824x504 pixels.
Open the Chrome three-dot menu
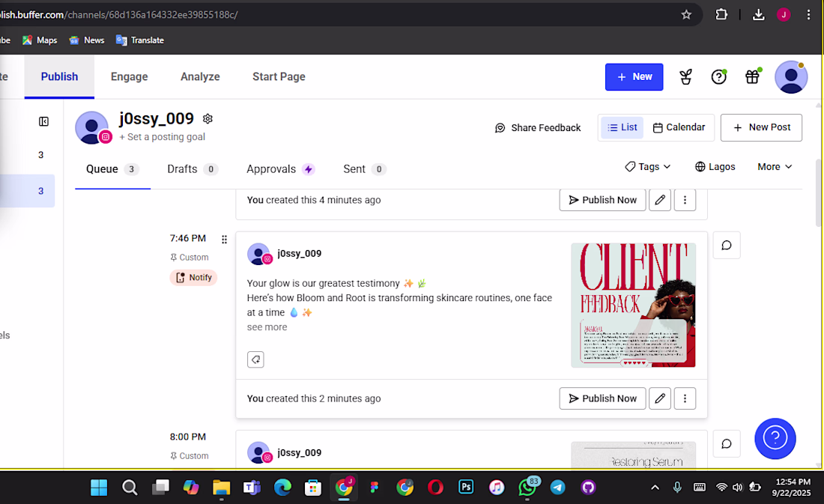point(808,15)
